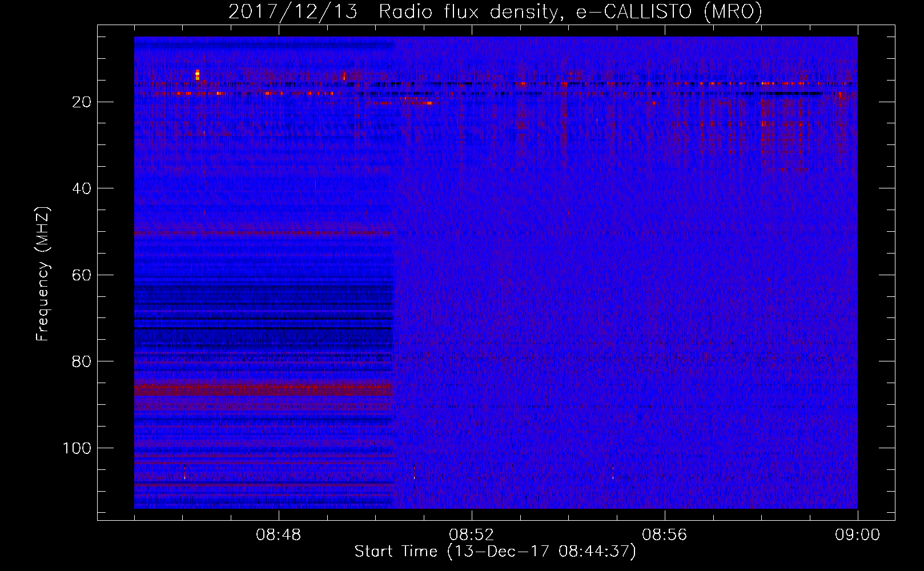This screenshot has width=924, height=571.
Task: Click the 40 frequency tick label
Action: coord(82,188)
